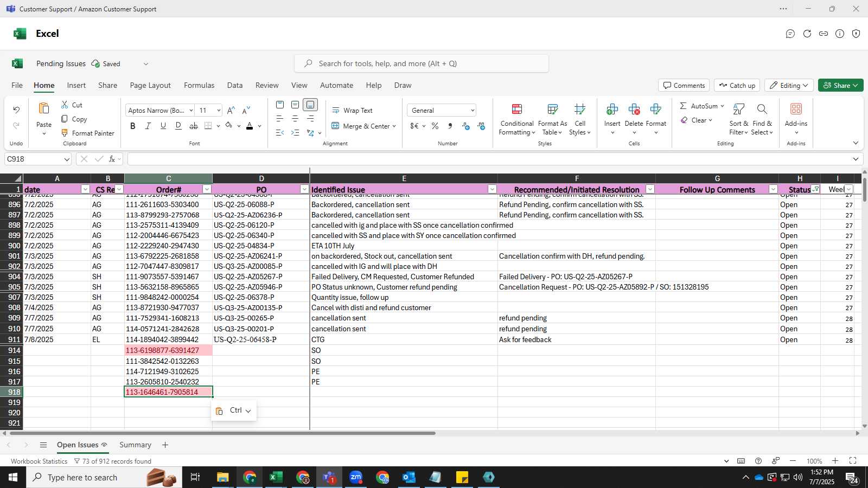Select Bottom Align vertical alignment
The height and width of the screenshot is (488, 868).
pyautogui.click(x=310, y=105)
